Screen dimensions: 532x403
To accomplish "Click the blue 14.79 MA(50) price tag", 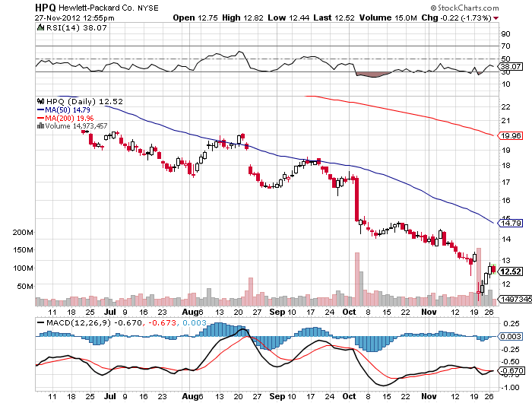I will pos(510,223).
